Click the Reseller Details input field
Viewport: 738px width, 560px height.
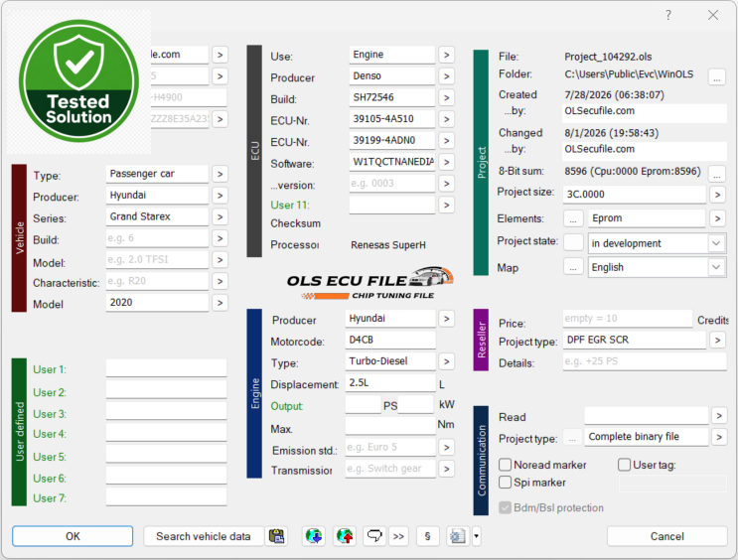[645, 361]
